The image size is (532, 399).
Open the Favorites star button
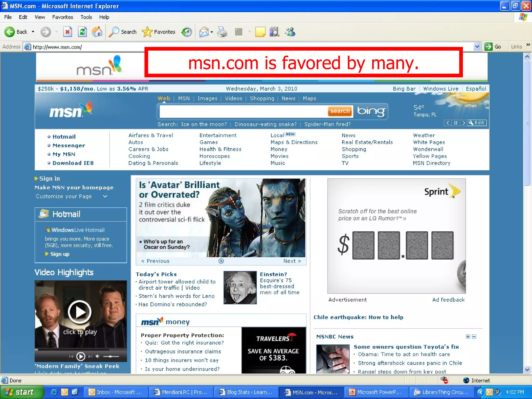click(x=159, y=32)
